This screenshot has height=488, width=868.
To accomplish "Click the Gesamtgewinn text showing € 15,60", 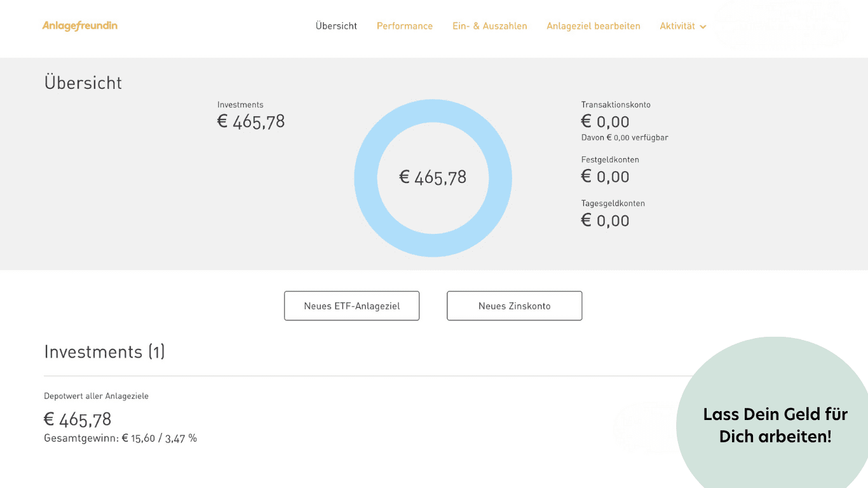I will [120, 438].
